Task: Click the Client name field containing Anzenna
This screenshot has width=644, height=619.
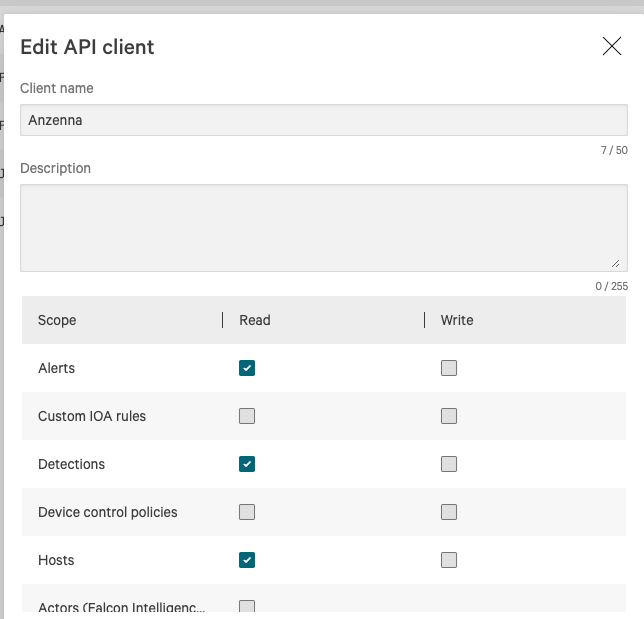Action: [323, 120]
